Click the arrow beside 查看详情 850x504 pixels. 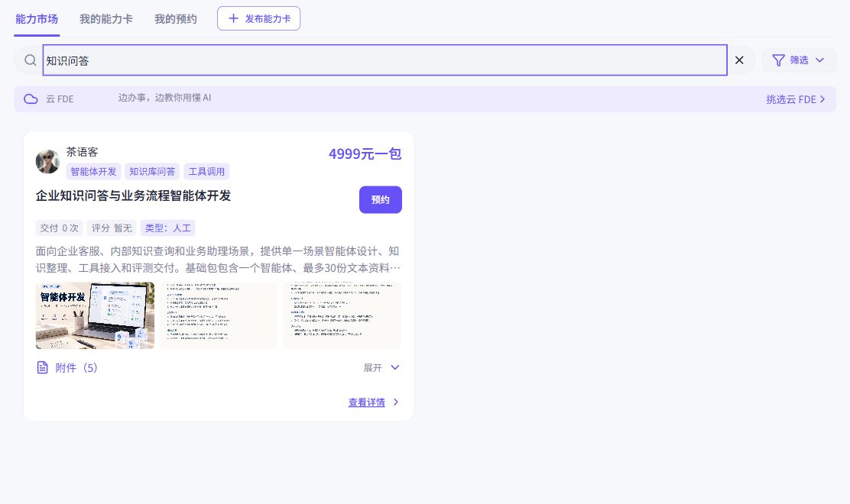coord(396,402)
